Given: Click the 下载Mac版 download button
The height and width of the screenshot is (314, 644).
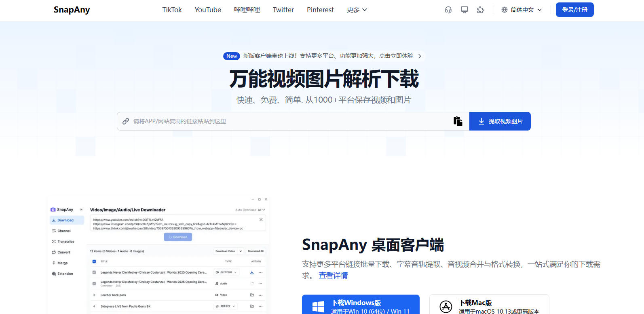Looking at the screenshot, I should (489, 305).
